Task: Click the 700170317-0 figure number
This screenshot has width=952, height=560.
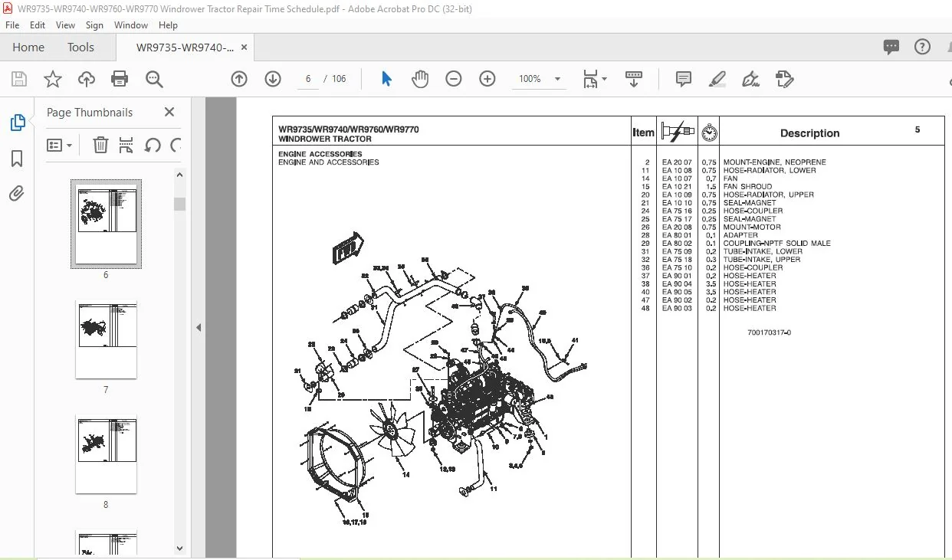Action: (769, 332)
